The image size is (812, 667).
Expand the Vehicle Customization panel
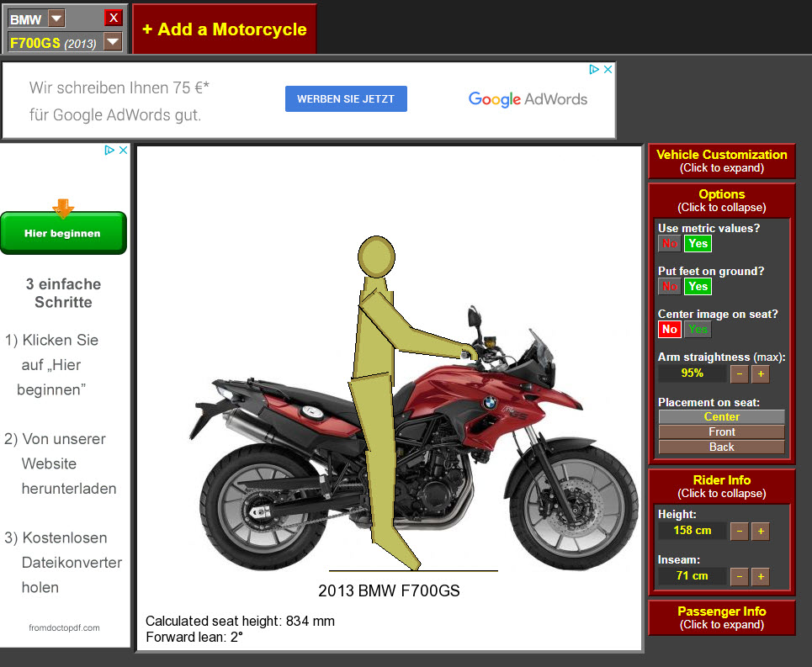(721, 161)
